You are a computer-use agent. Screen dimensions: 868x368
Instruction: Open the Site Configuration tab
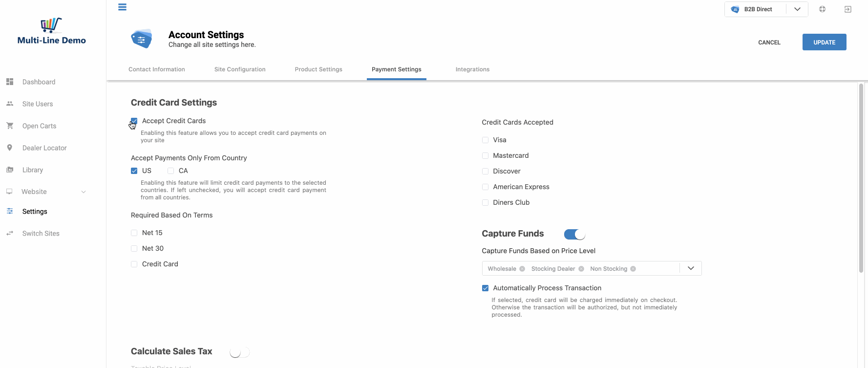coord(240,69)
